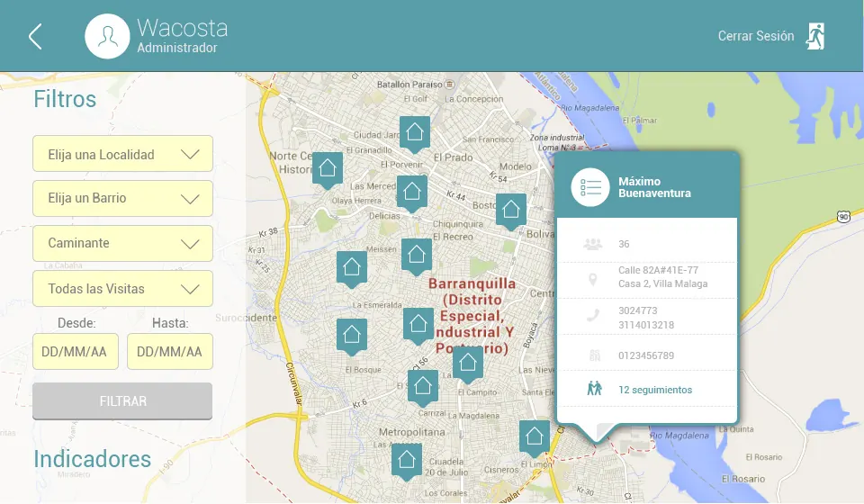
Task: Select the house marker near El Limón
Action: tap(535, 438)
